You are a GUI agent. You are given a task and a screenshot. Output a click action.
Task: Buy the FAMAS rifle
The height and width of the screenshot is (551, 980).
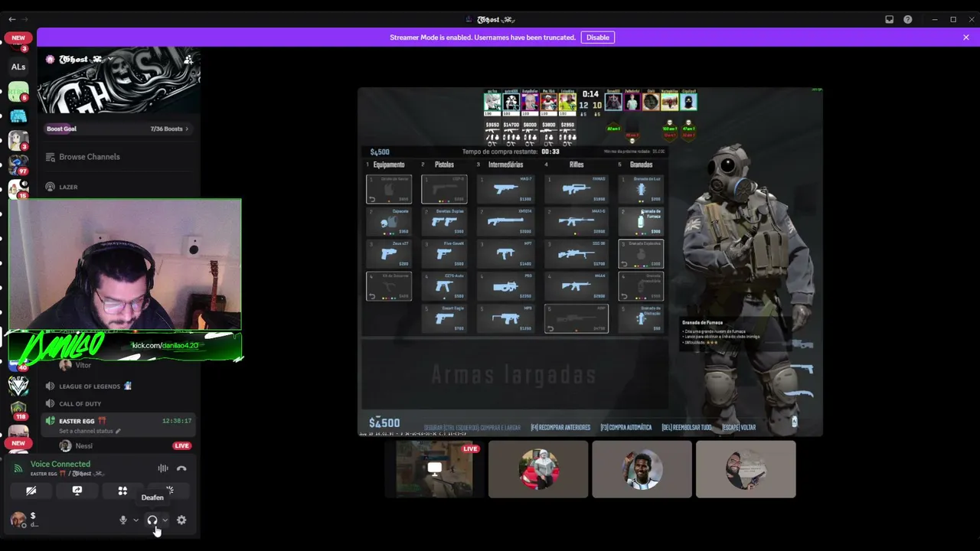coord(577,189)
